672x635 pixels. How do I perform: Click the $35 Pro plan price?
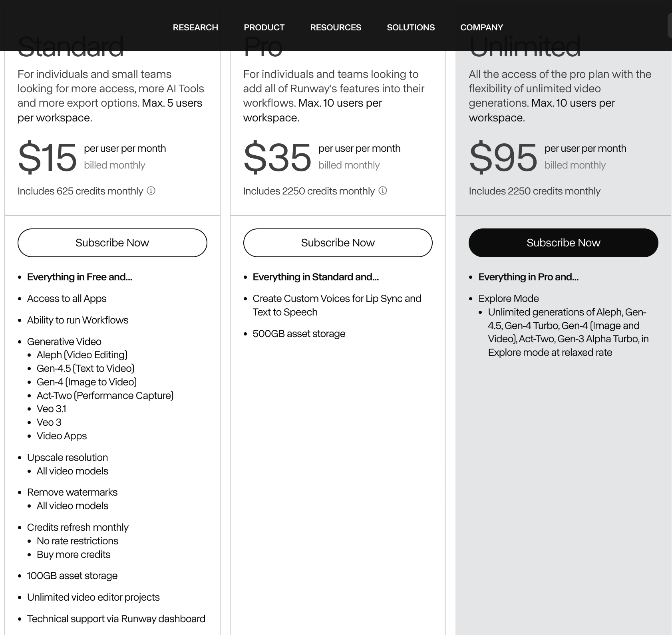point(277,157)
